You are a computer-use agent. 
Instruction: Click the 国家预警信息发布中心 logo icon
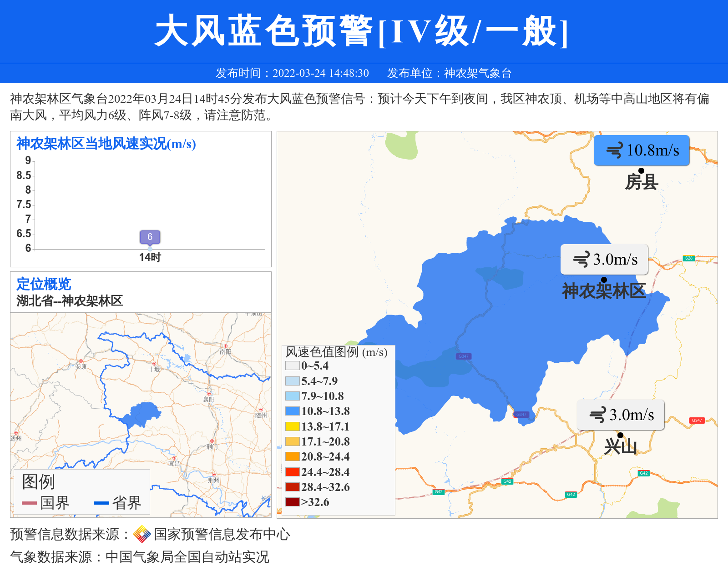click(x=142, y=534)
